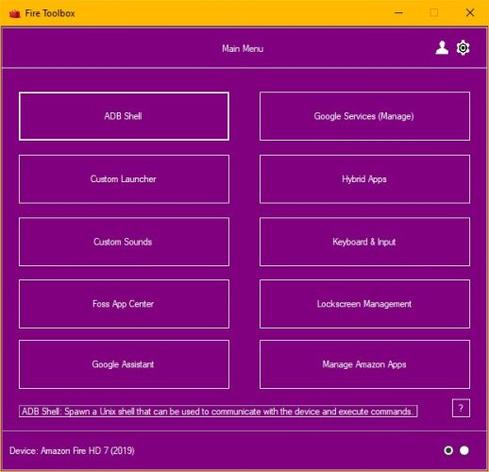
Task: Open Google Assistant option
Action: click(124, 364)
